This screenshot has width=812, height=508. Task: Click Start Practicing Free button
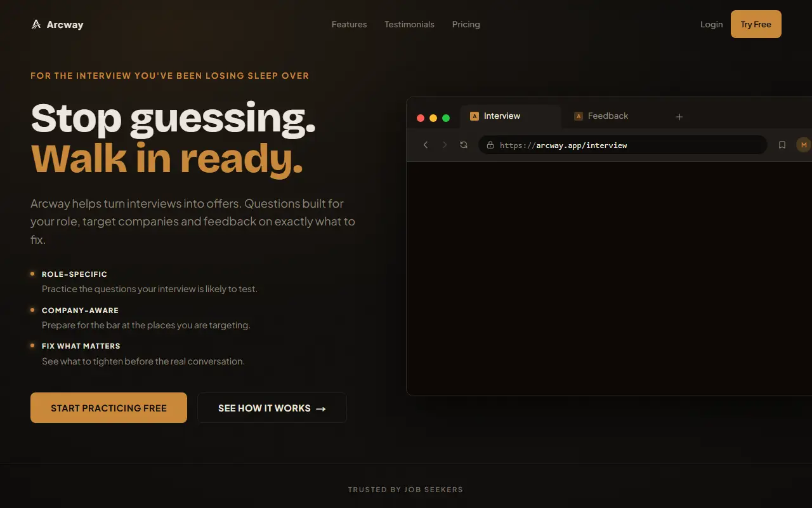click(108, 408)
